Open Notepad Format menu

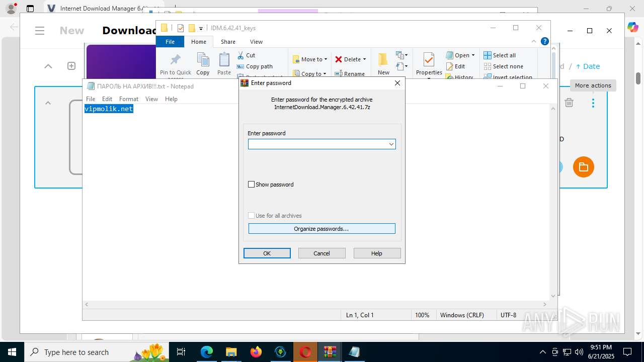pos(129,99)
